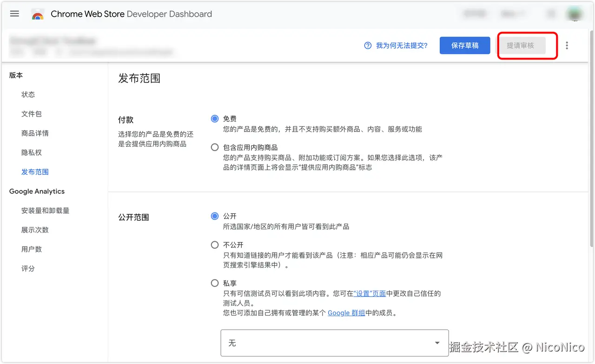The image size is (595, 364).
Task: Select the 不公开 visibility option
Action: [x=214, y=245]
